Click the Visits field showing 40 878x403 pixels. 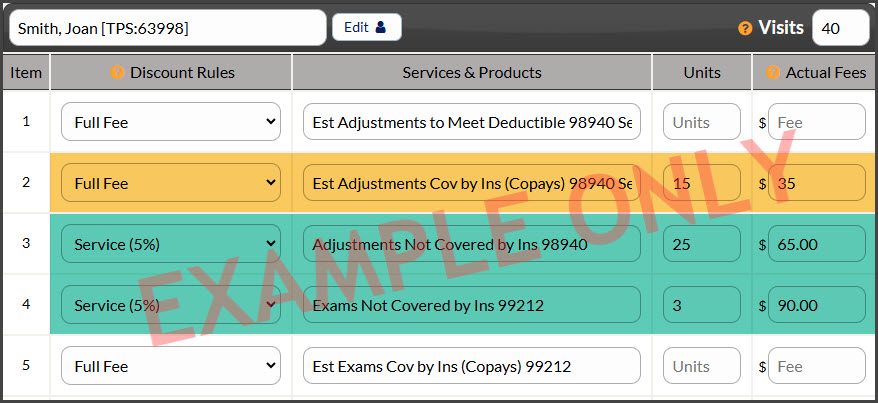840,27
